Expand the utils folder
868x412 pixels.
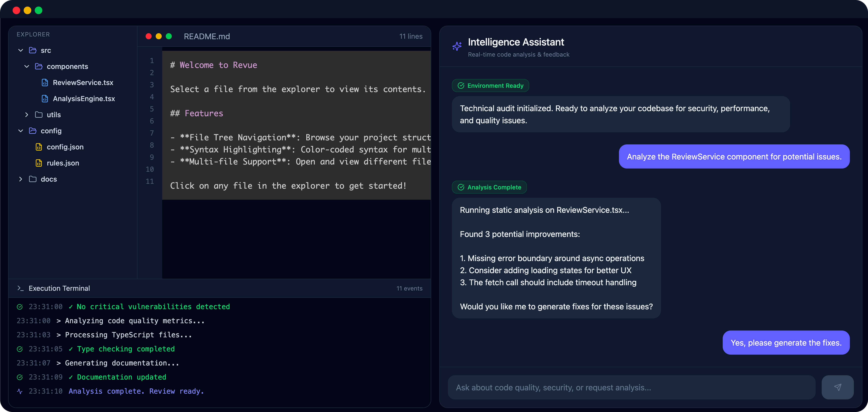[27, 115]
